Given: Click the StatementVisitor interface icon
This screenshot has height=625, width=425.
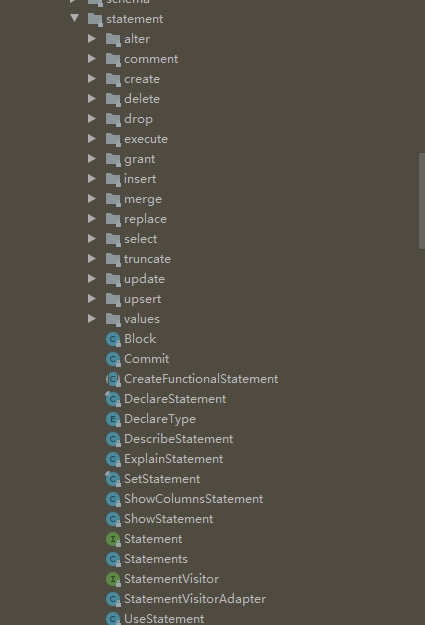Looking at the screenshot, I should pos(113,579).
